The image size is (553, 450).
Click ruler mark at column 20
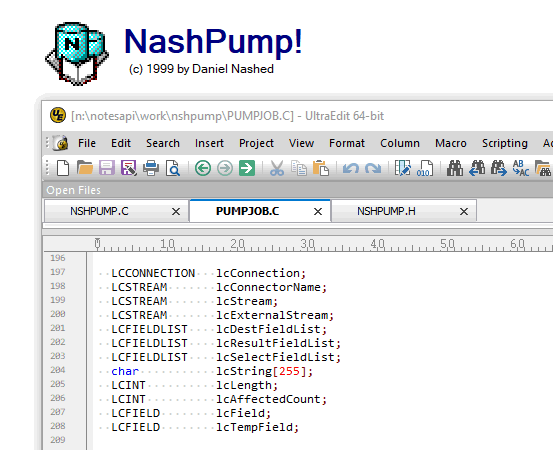(x=237, y=244)
